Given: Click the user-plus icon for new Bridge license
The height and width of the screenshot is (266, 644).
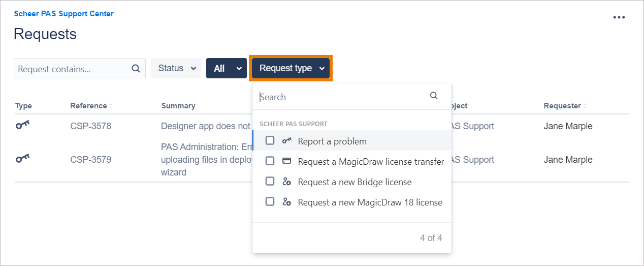Looking at the screenshot, I should click(286, 182).
